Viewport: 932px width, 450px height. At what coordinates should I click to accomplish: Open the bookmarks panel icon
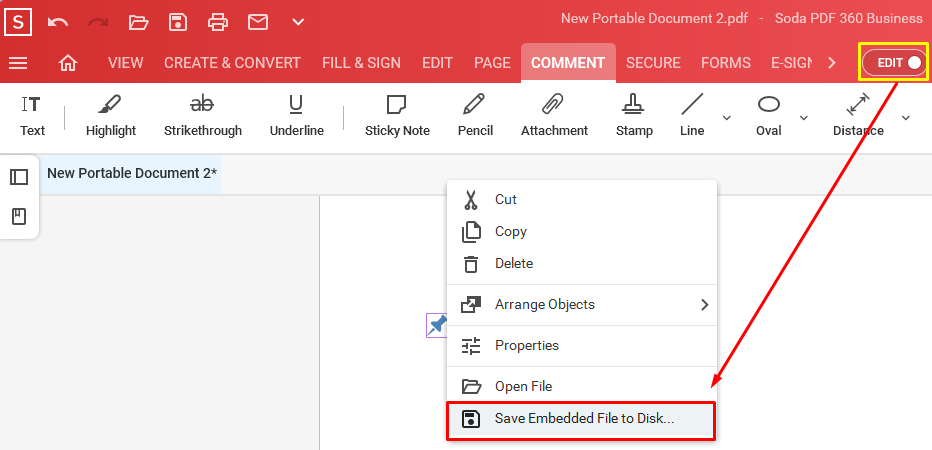[19, 216]
